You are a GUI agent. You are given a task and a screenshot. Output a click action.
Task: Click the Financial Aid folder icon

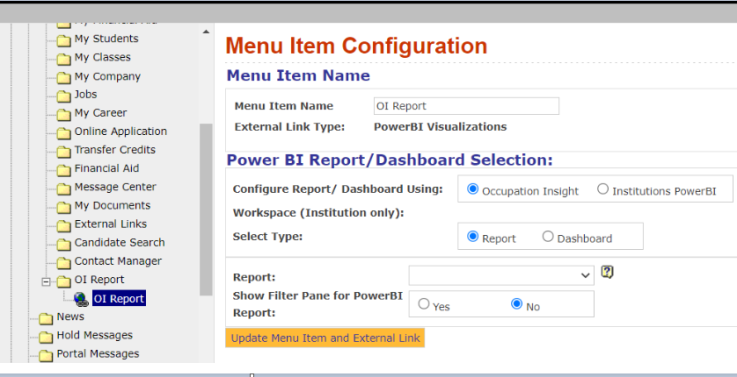point(64,170)
